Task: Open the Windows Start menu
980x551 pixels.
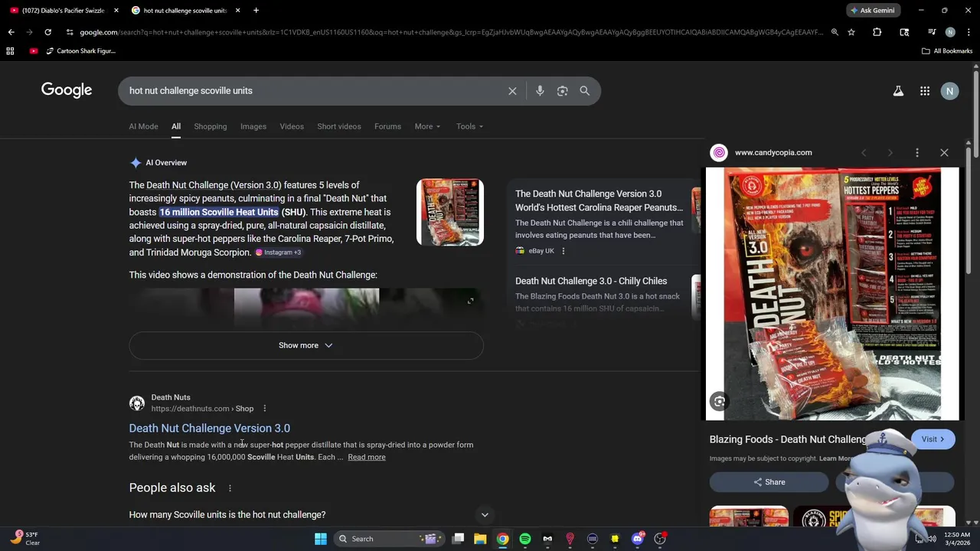Action: (x=321, y=539)
